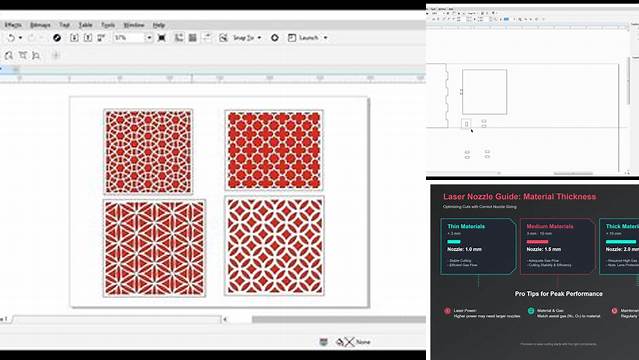This screenshot has height=360, width=639.
Task: Toggle the show rulers button
Action: pyautogui.click(x=179, y=38)
